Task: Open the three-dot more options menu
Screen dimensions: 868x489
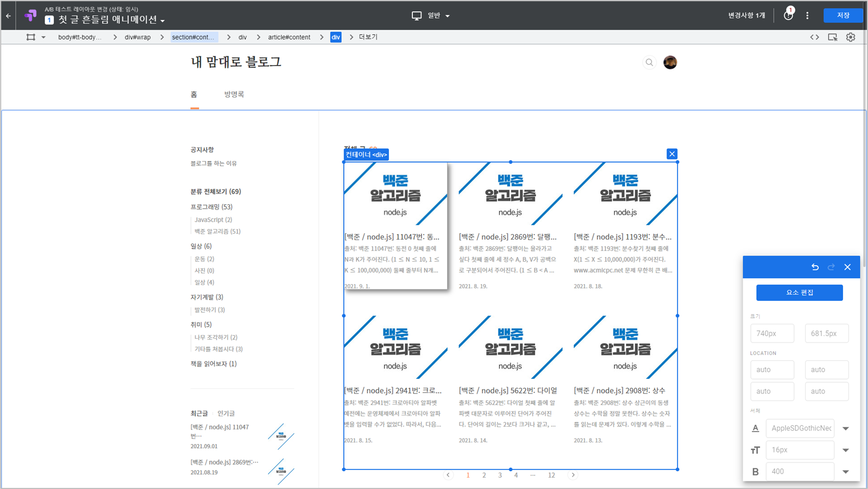Action: (x=807, y=16)
